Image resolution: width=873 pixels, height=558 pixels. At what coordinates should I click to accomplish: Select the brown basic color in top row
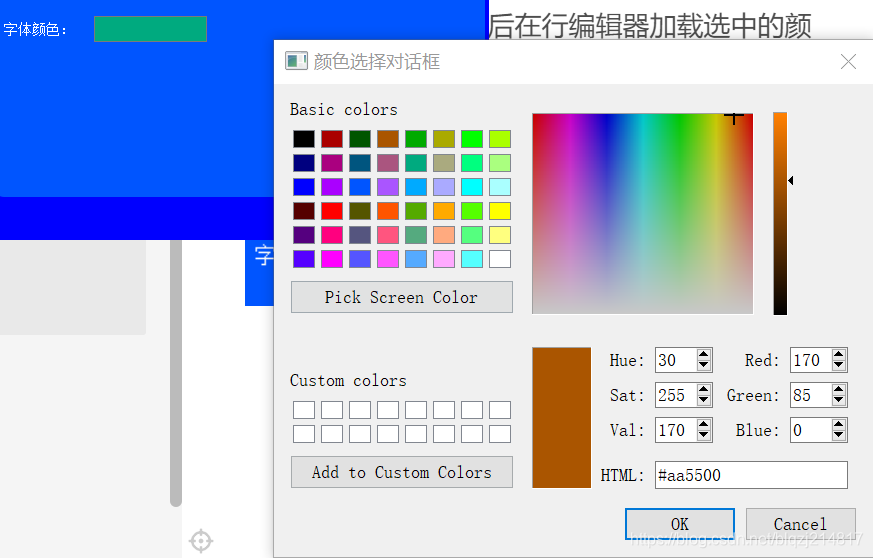point(388,139)
